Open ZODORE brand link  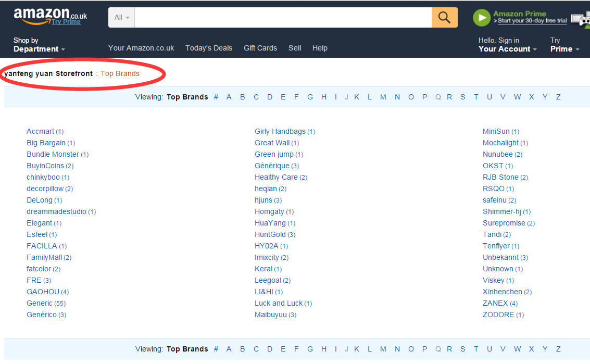coord(498,315)
